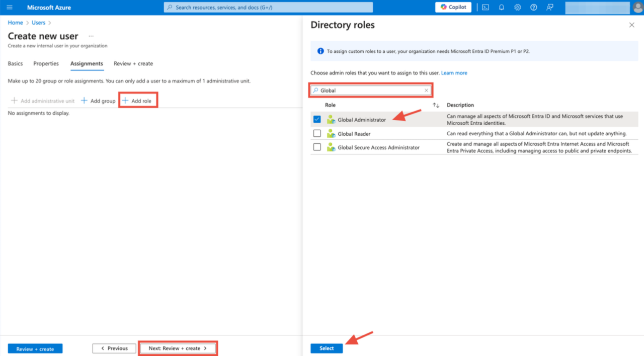Viewport: 644px width, 356px height.
Task: Open Azure Cloud Shell from the top bar
Action: 485,7
